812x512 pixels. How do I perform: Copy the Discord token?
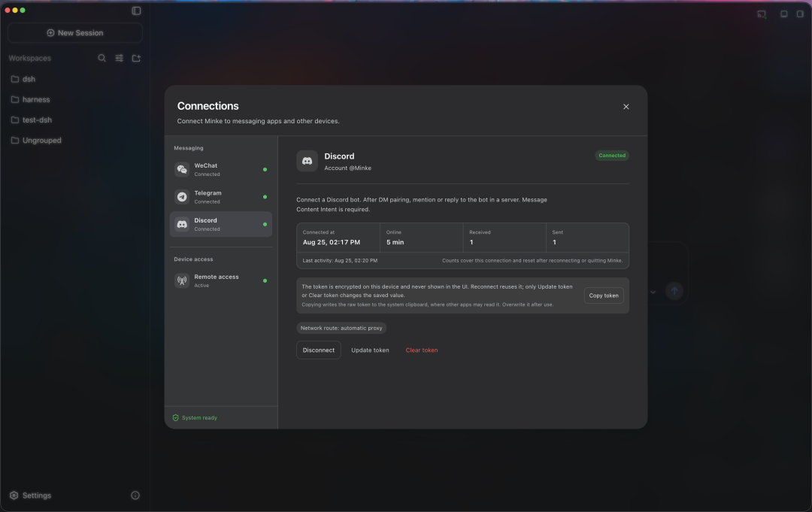[x=604, y=295]
